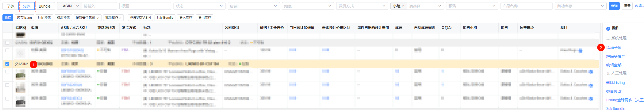This screenshot has height=110, width=644.
Task: Click the 产品名称 input field
Action: 526,6
